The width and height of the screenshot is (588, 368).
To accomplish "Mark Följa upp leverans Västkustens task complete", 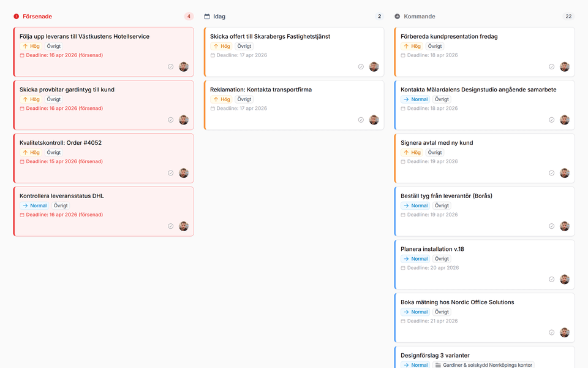I will pyautogui.click(x=171, y=67).
